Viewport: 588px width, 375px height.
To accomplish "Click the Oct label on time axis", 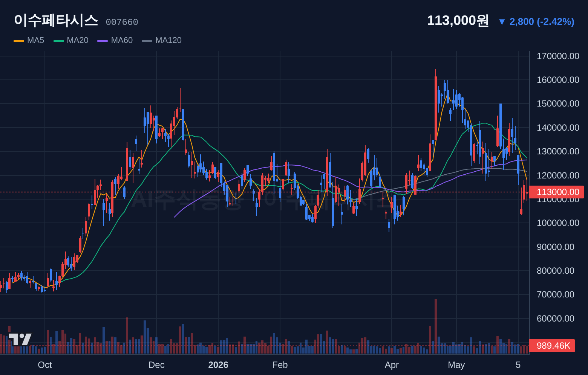I will pyautogui.click(x=45, y=365).
